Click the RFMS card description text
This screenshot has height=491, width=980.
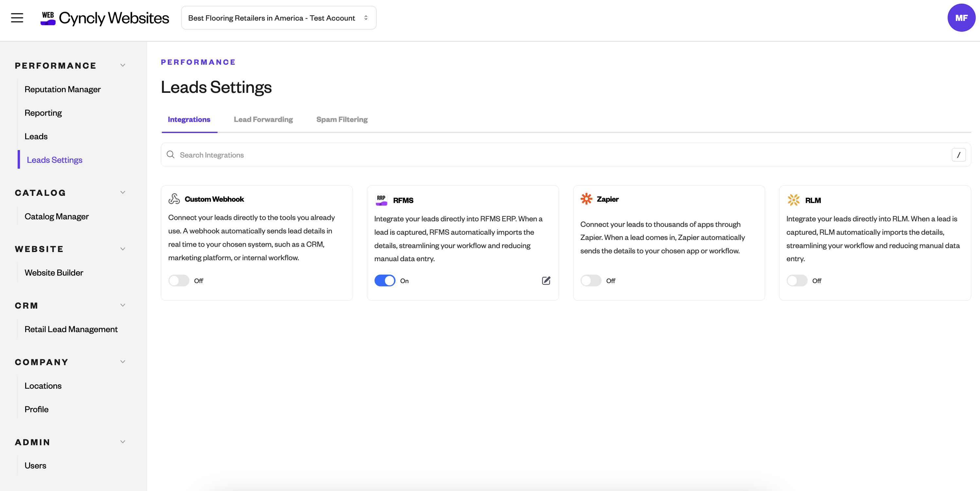(458, 238)
